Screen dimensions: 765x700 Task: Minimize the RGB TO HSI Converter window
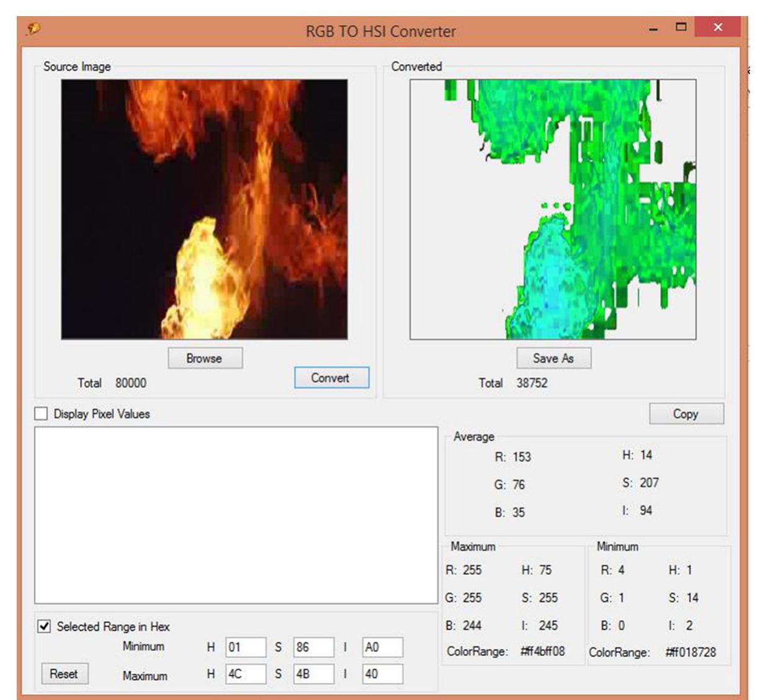click(654, 29)
